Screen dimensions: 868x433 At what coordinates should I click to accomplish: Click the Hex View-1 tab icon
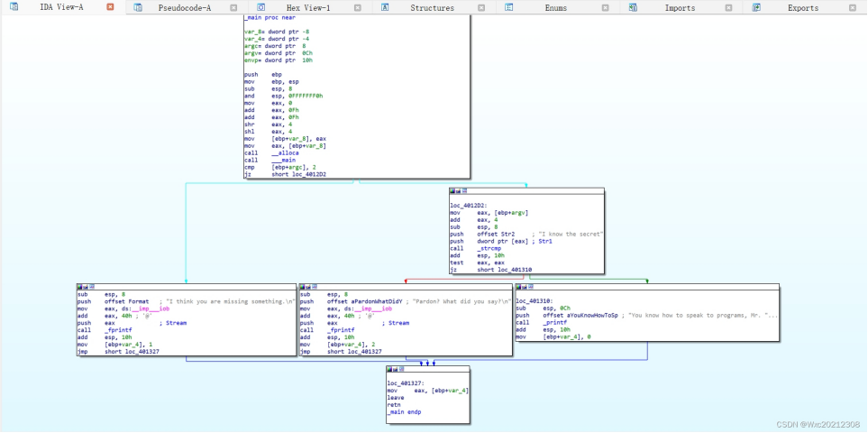260,7
